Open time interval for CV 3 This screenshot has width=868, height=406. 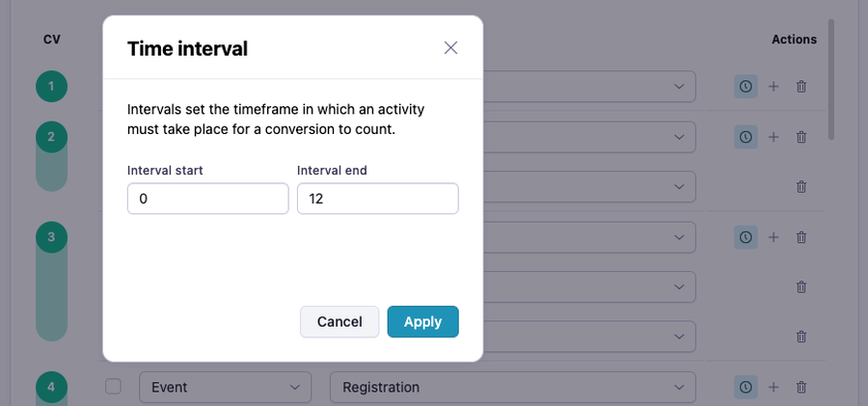(746, 237)
